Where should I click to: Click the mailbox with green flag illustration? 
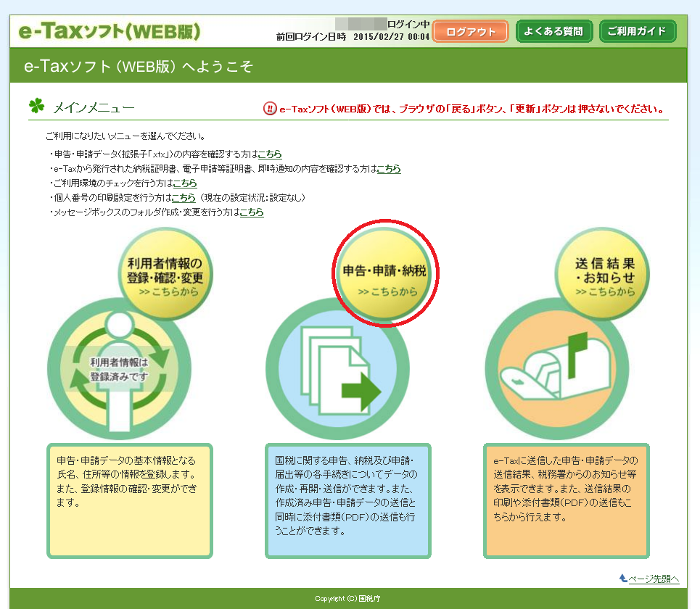click(556, 370)
